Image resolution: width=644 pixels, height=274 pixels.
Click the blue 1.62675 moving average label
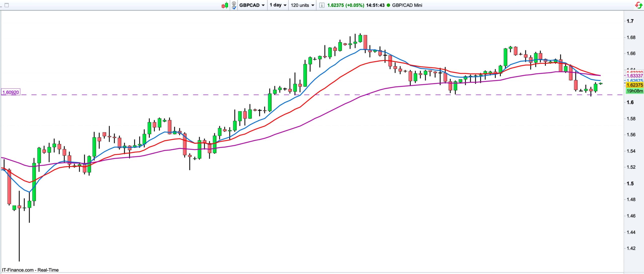coord(634,81)
